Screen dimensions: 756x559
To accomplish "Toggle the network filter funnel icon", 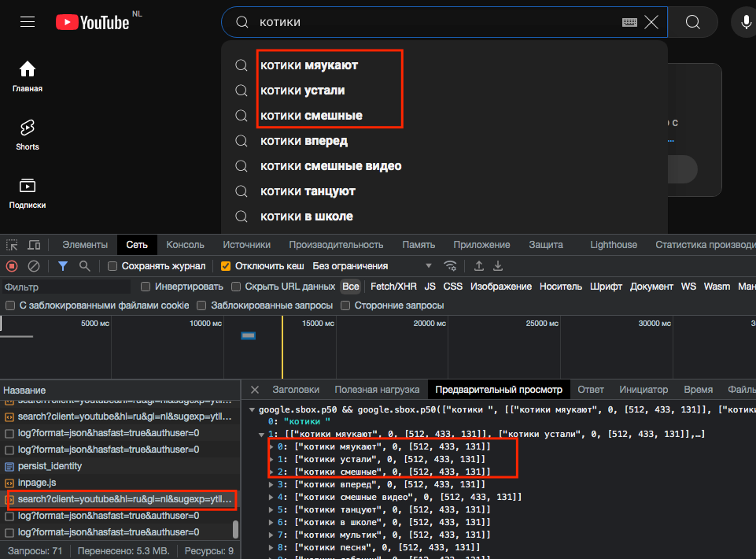I will (x=63, y=266).
